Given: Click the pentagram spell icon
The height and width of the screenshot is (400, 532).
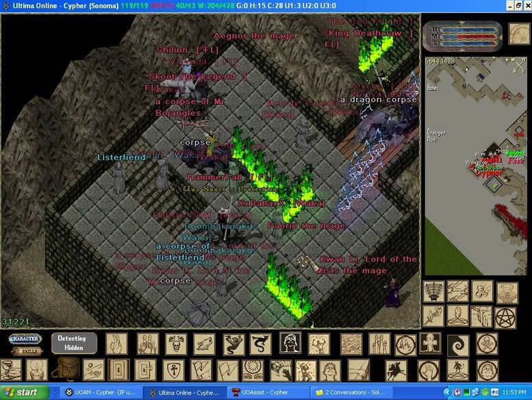Looking at the screenshot, I should click(x=505, y=318).
